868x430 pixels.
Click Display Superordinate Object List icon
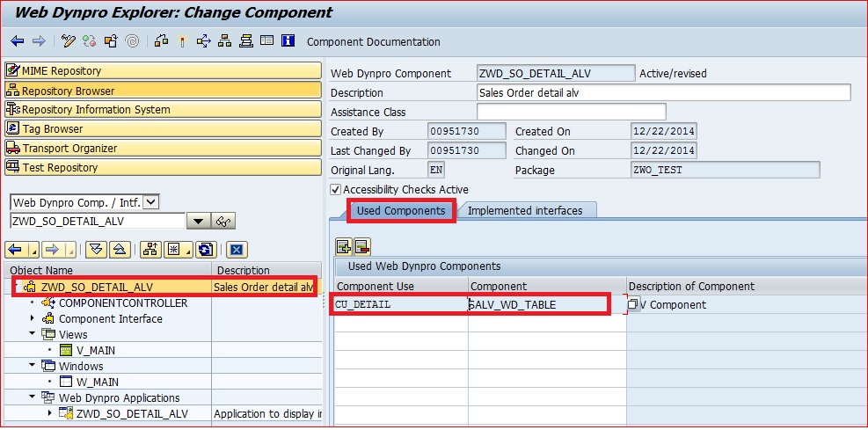(150, 250)
